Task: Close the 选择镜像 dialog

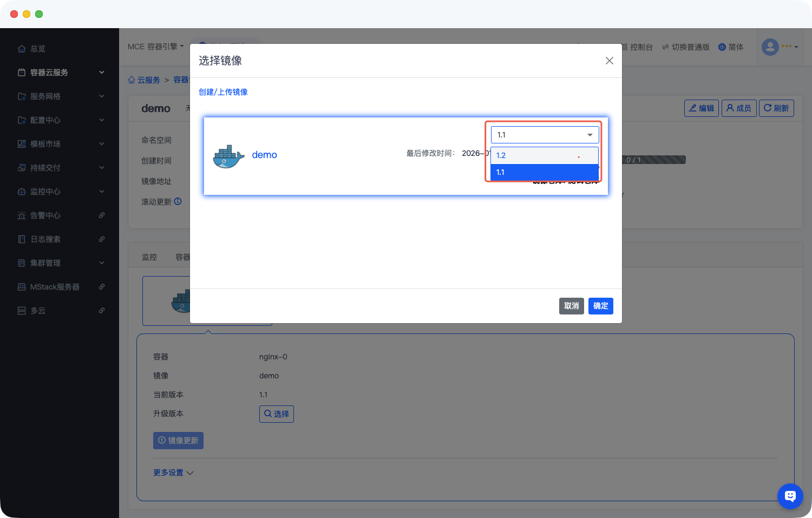Action: click(609, 61)
